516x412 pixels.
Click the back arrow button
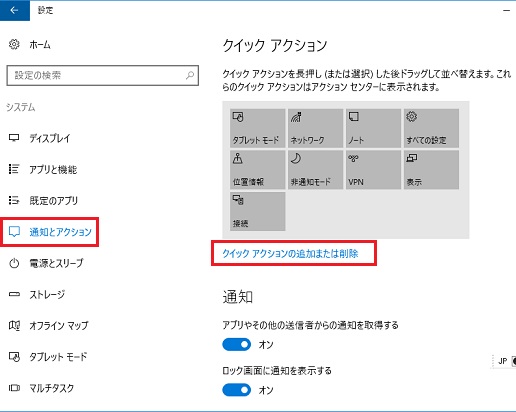15,10
